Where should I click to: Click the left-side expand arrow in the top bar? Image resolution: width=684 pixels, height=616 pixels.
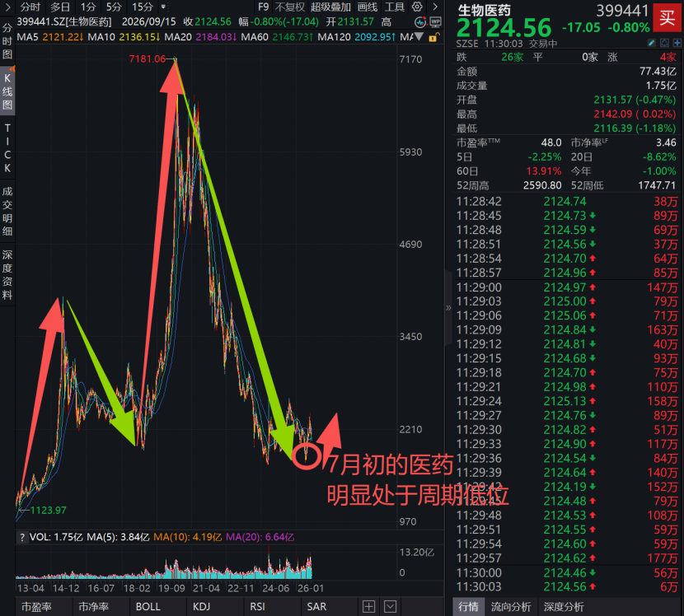(7, 7)
